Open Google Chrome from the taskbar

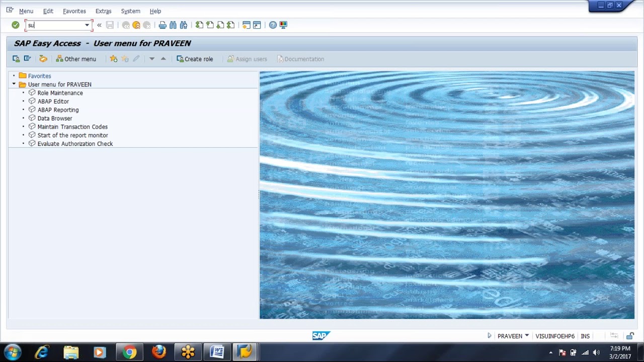pos(129,352)
